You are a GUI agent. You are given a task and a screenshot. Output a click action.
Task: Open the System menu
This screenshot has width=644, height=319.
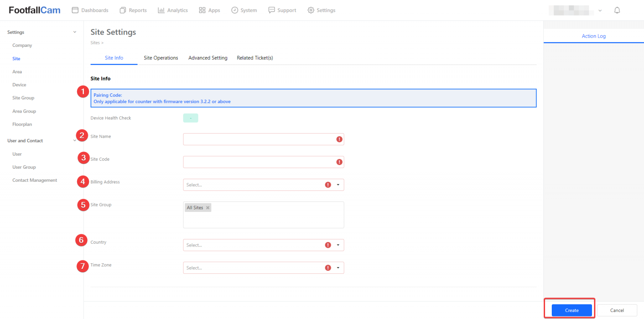[x=244, y=10]
